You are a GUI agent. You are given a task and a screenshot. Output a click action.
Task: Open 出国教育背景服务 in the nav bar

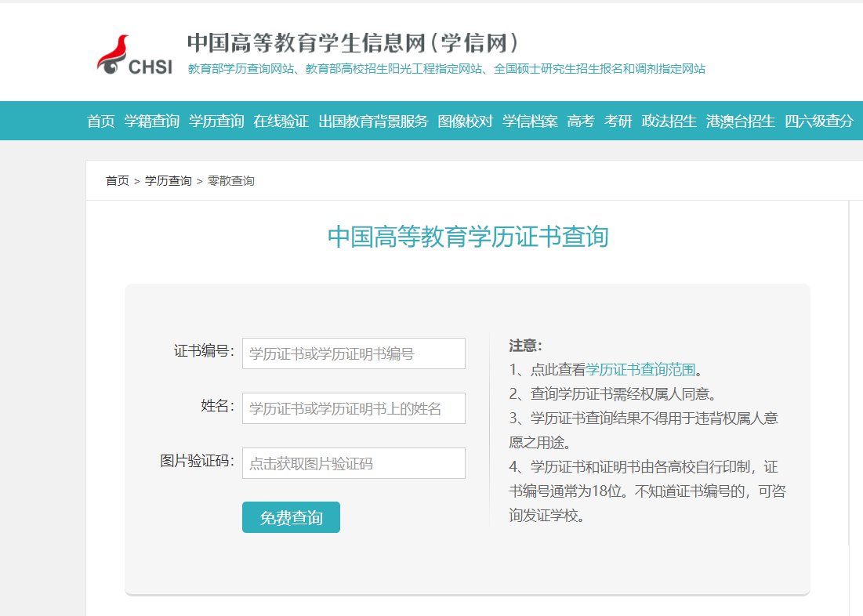point(373,121)
